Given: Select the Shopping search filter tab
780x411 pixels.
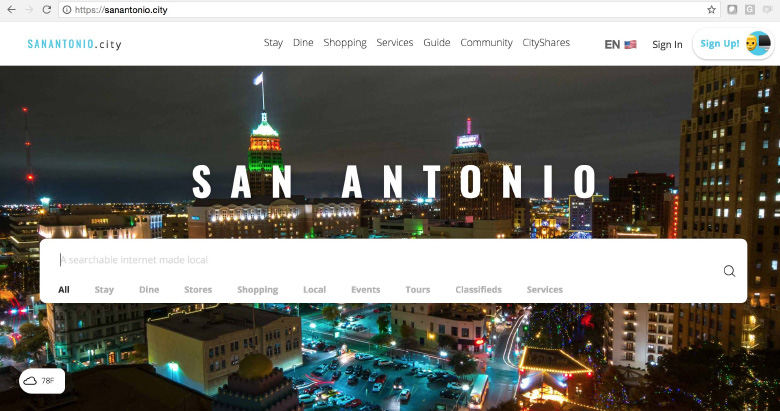Looking at the screenshot, I should [258, 290].
